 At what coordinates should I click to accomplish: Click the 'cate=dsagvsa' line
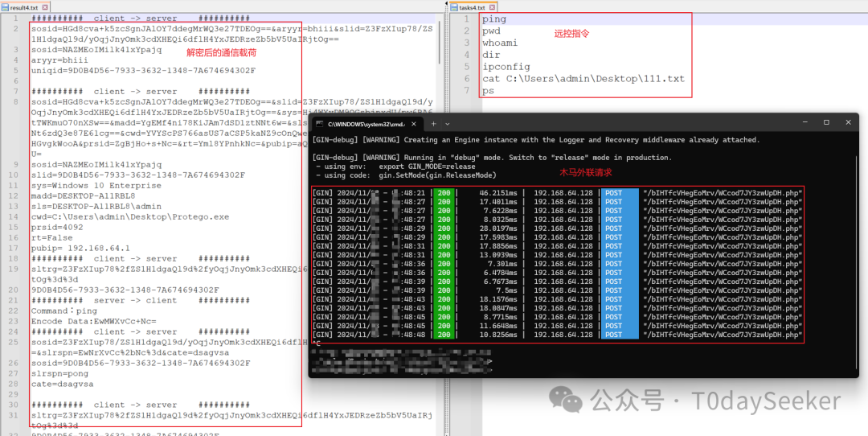pyautogui.click(x=63, y=384)
